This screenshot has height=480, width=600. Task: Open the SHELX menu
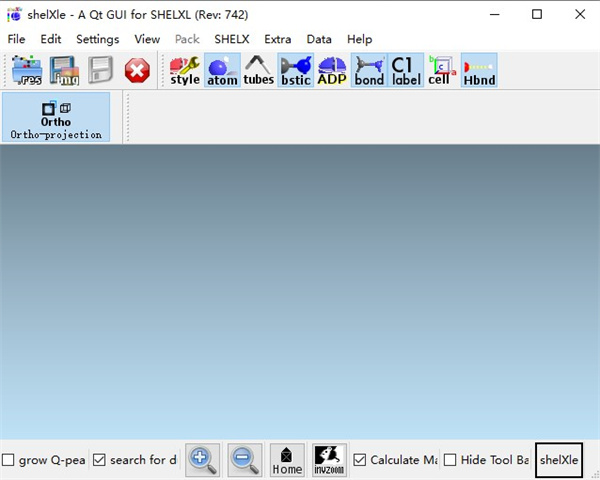pos(232,39)
